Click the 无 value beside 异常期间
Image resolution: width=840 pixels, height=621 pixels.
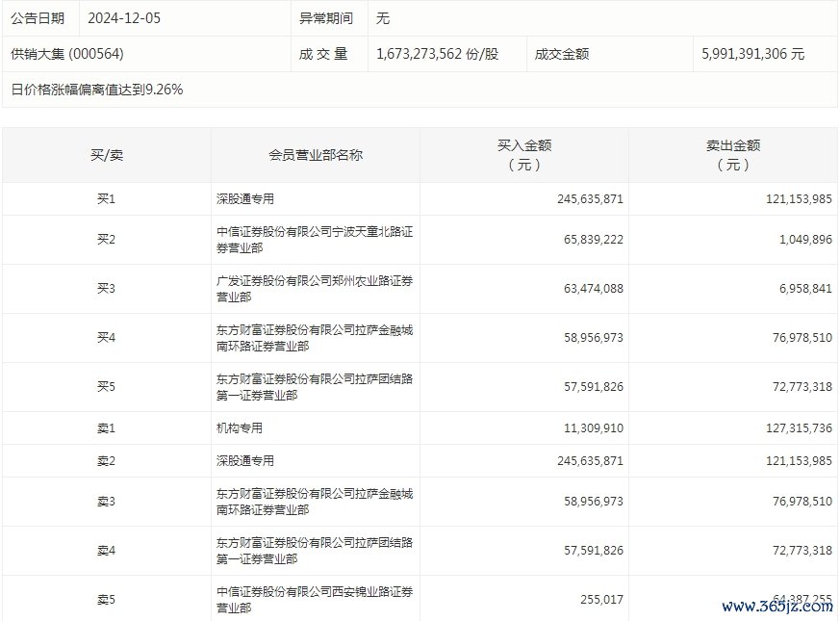coord(383,18)
